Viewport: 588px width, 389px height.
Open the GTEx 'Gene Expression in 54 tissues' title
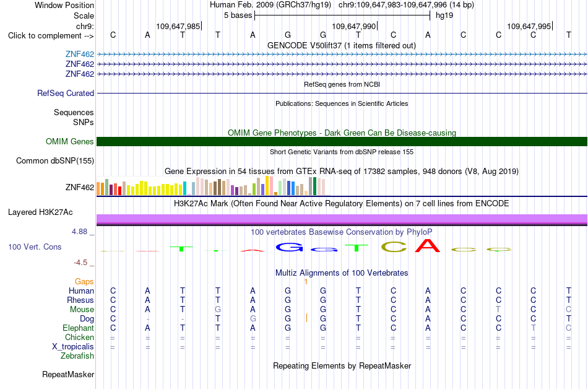pos(342,171)
